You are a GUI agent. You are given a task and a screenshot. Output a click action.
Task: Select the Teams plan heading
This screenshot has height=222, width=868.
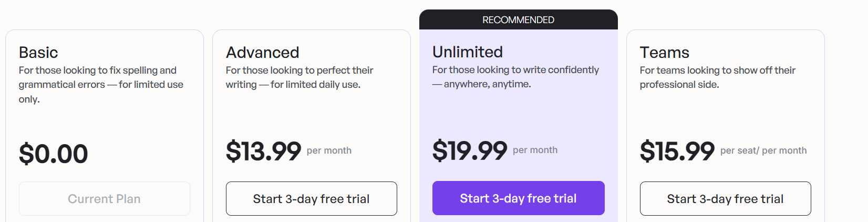click(x=665, y=53)
